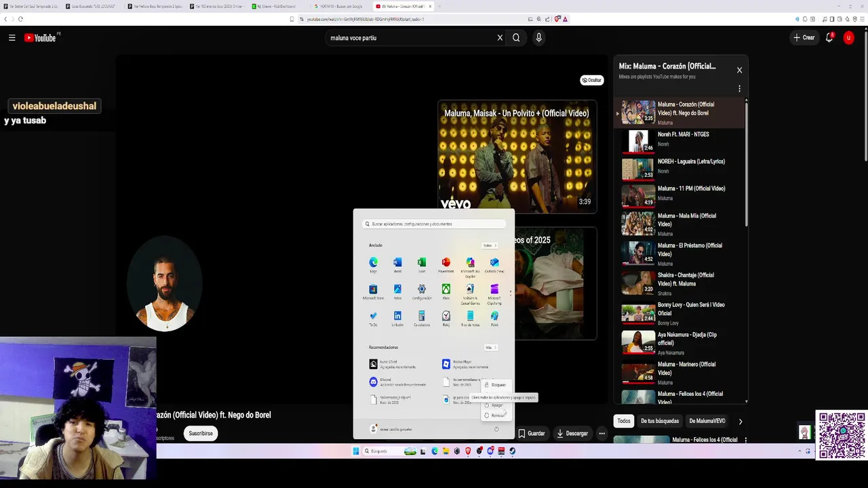This screenshot has height=488, width=868.
Task: Select the De tus búsquedas chip
Action: 660,421
